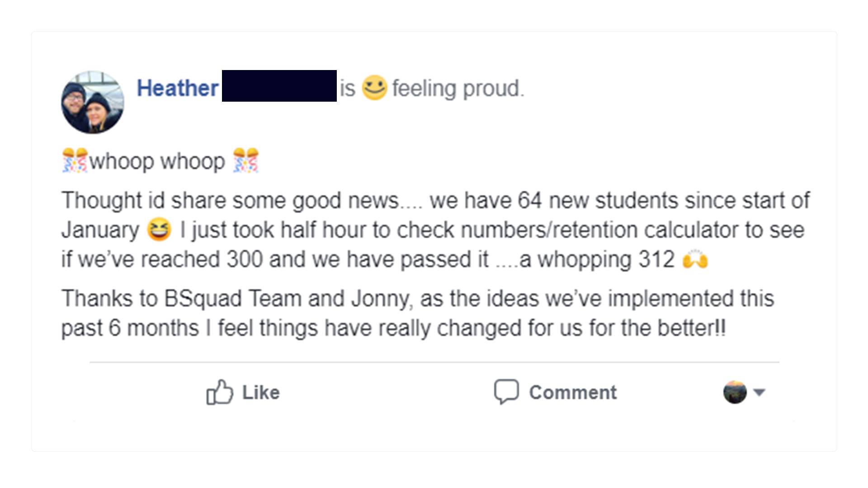868x488 pixels.
Task: Open Heather's profile picture
Action: point(93,102)
